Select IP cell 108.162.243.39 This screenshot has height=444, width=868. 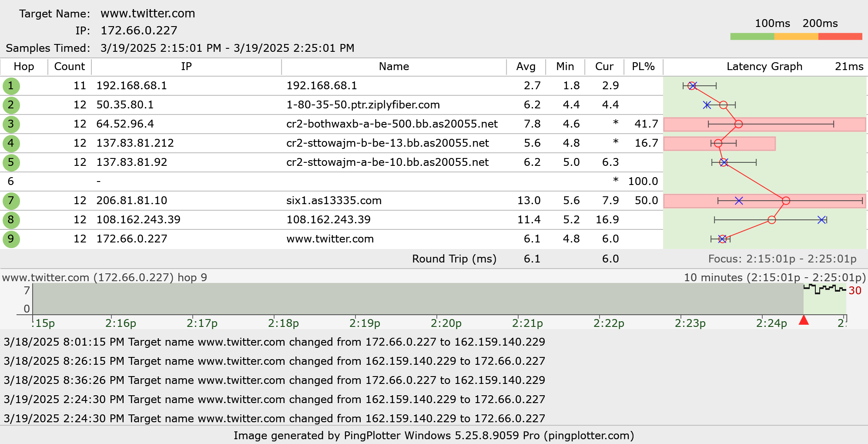[138, 220]
